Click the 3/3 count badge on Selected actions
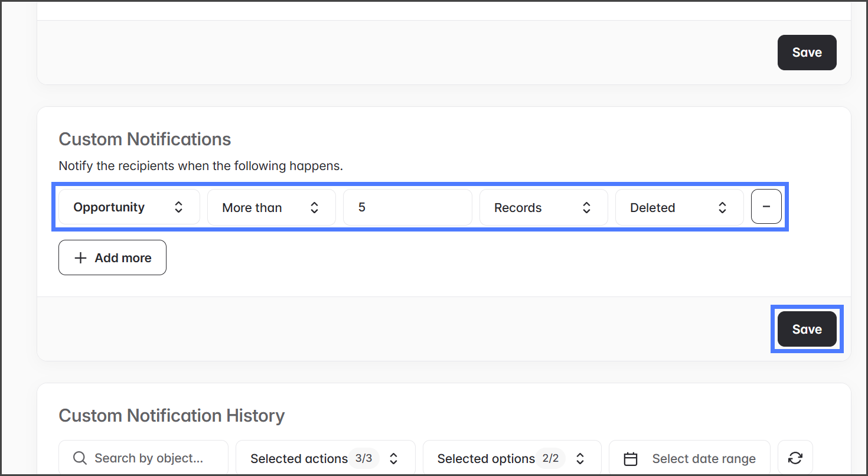This screenshot has height=476, width=868. (x=363, y=458)
